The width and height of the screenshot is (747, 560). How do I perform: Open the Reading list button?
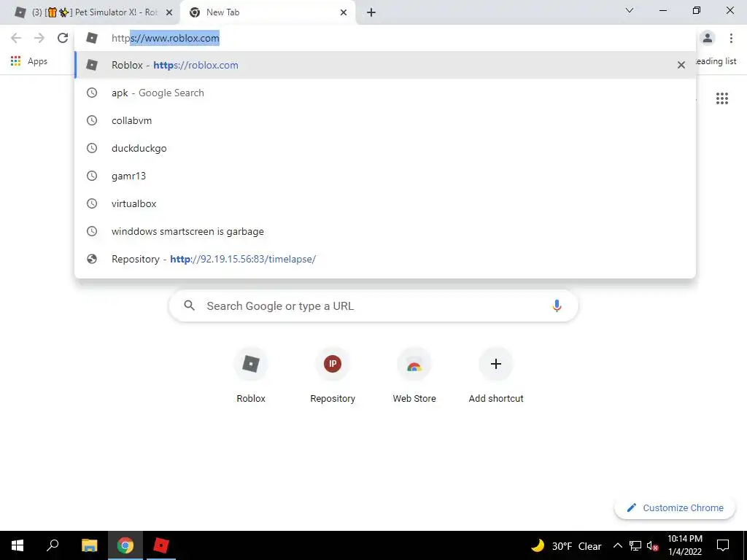coord(716,61)
